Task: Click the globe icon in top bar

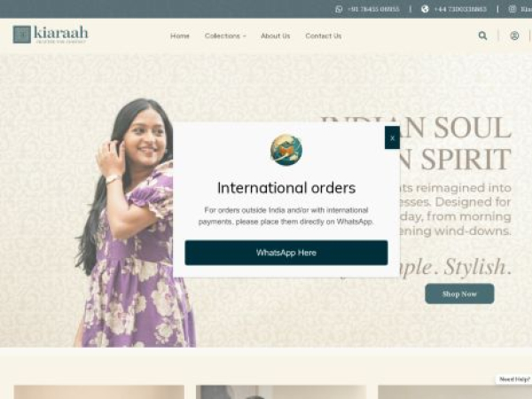Action: click(x=425, y=9)
